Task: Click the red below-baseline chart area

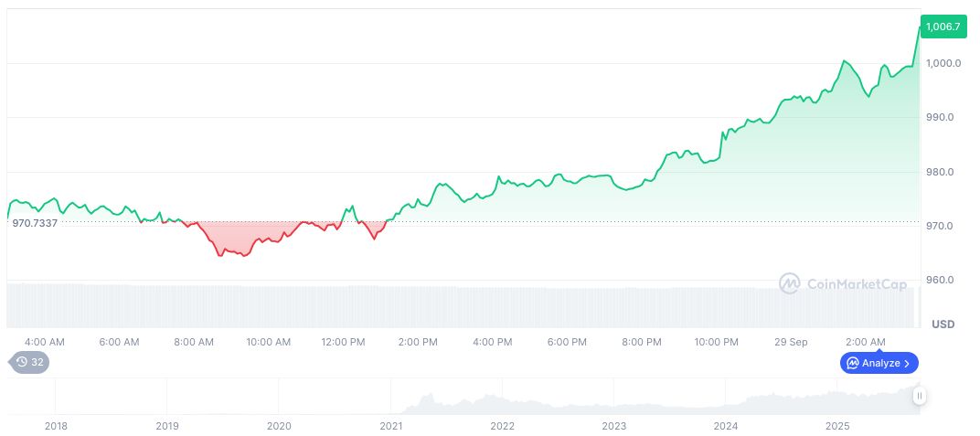Action: click(240, 238)
